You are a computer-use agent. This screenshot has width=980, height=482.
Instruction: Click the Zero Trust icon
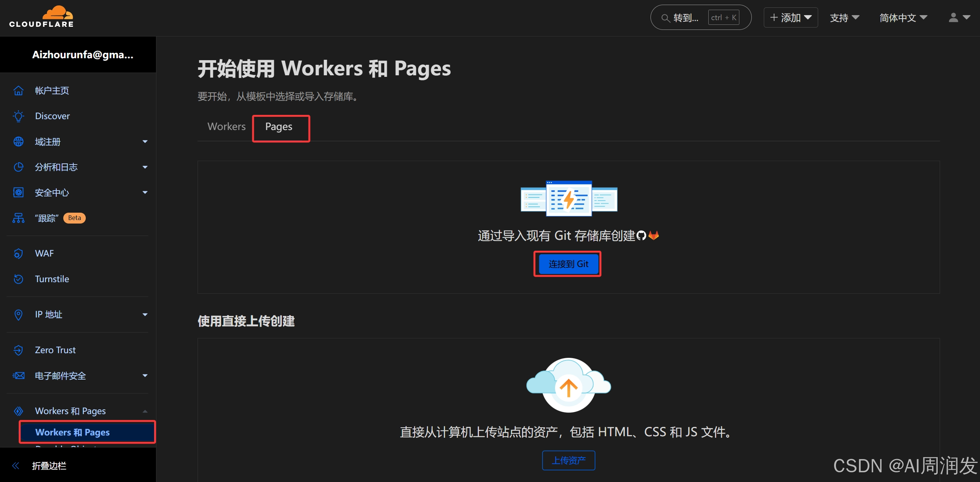coord(18,350)
